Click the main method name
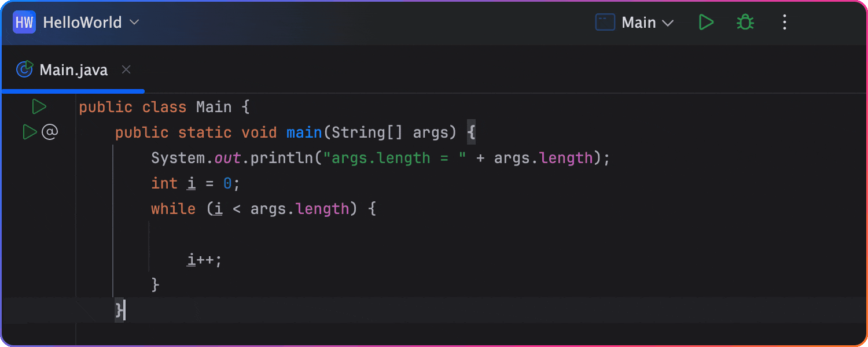Image resolution: width=868 pixels, height=347 pixels. coord(304,132)
